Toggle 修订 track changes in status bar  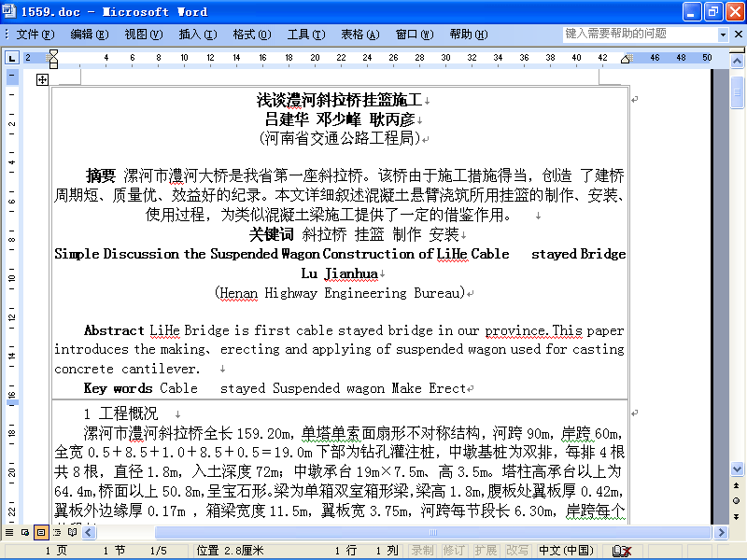(x=454, y=551)
